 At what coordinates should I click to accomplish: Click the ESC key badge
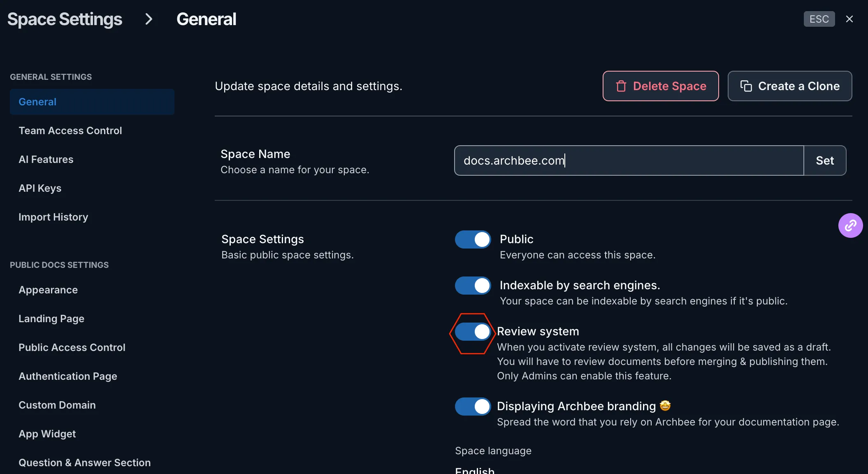pyautogui.click(x=819, y=19)
